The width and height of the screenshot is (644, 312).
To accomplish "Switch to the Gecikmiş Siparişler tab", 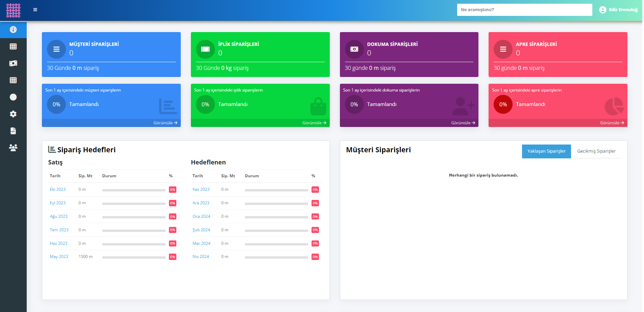I will tap(596, 151).
